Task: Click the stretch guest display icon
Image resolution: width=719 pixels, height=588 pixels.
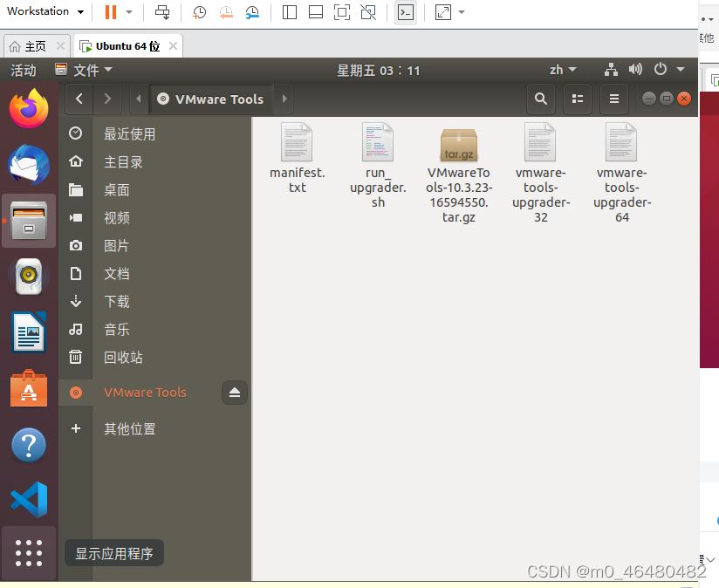Action: coord(443,12)
